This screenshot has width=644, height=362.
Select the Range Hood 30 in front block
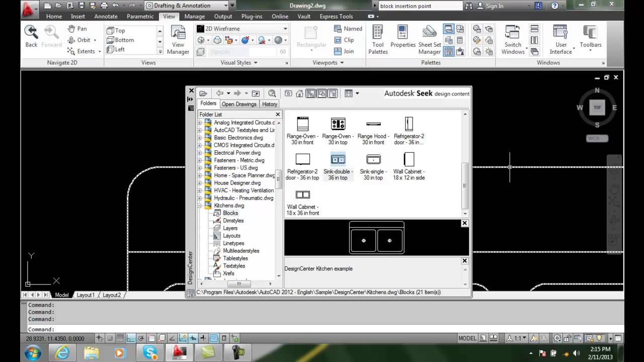click(x=373, y=131)
